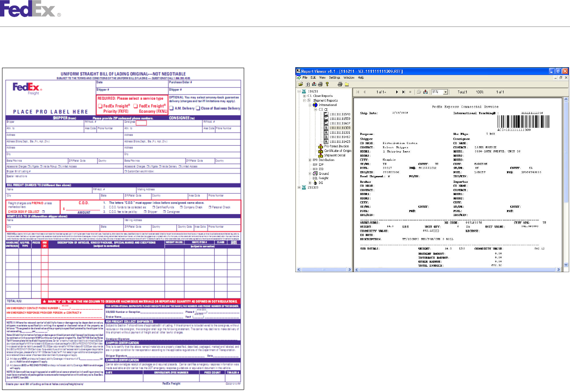
Task: Click the open folder icon in Report Viewer toolbar
Action: pyautogui.click(x=301, y=84)
